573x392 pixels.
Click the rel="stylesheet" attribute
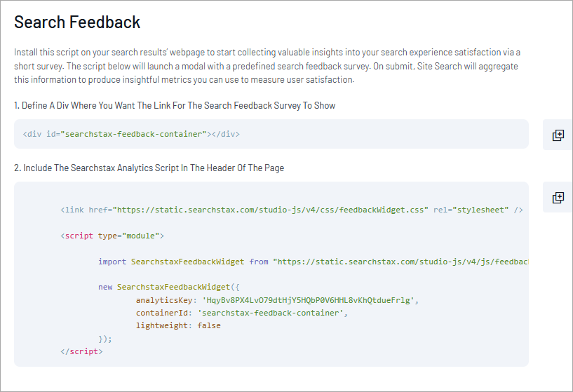471,210
